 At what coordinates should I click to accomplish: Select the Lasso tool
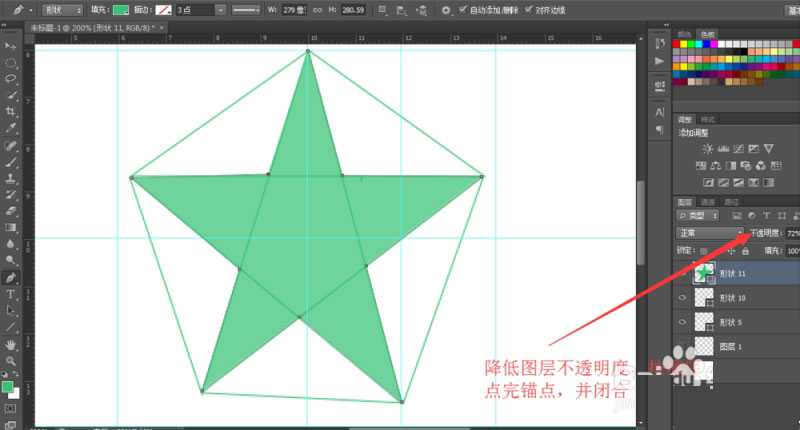coord(10,78)
